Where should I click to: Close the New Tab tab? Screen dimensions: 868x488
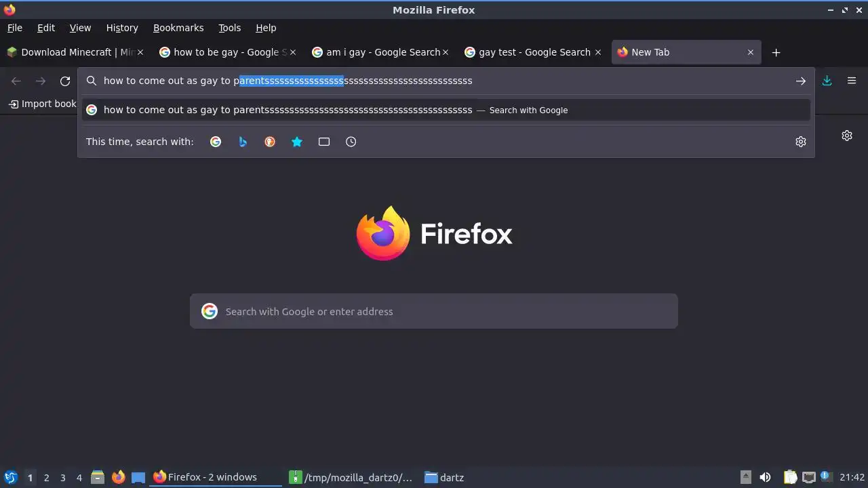tap(751, 52)
